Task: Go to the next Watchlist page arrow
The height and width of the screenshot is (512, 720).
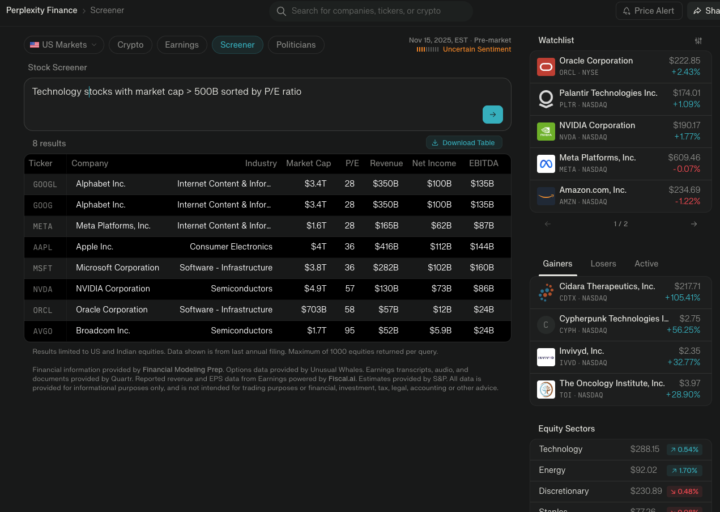Action: (694, 224)
